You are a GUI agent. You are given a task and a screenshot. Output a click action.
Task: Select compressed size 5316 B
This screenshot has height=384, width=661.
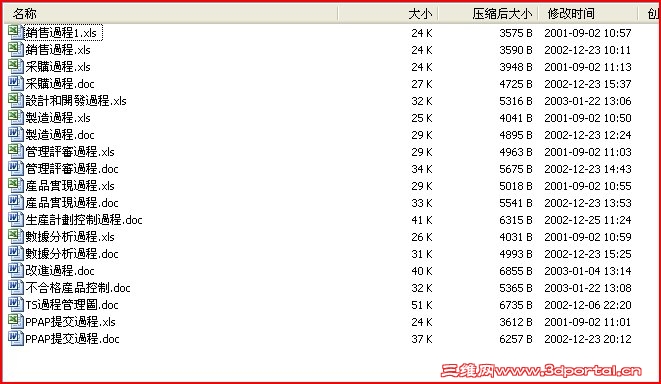pyautogui.click(x=516, y=101)
